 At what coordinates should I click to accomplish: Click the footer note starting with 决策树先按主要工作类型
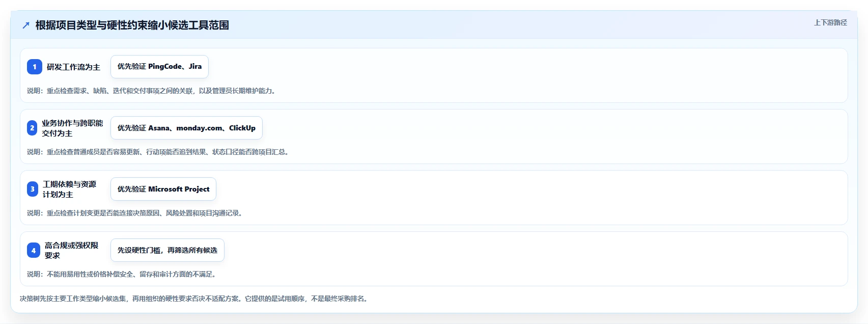coord(194,299)
